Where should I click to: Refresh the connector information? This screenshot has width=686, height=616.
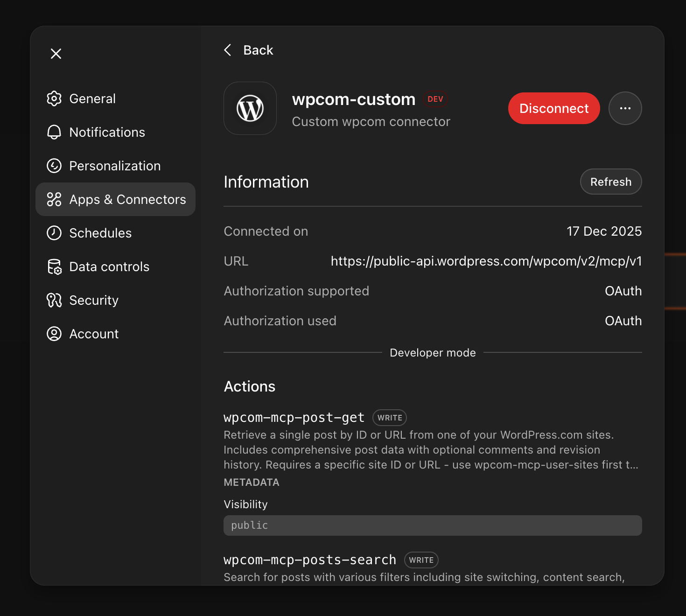coord(611,182)
